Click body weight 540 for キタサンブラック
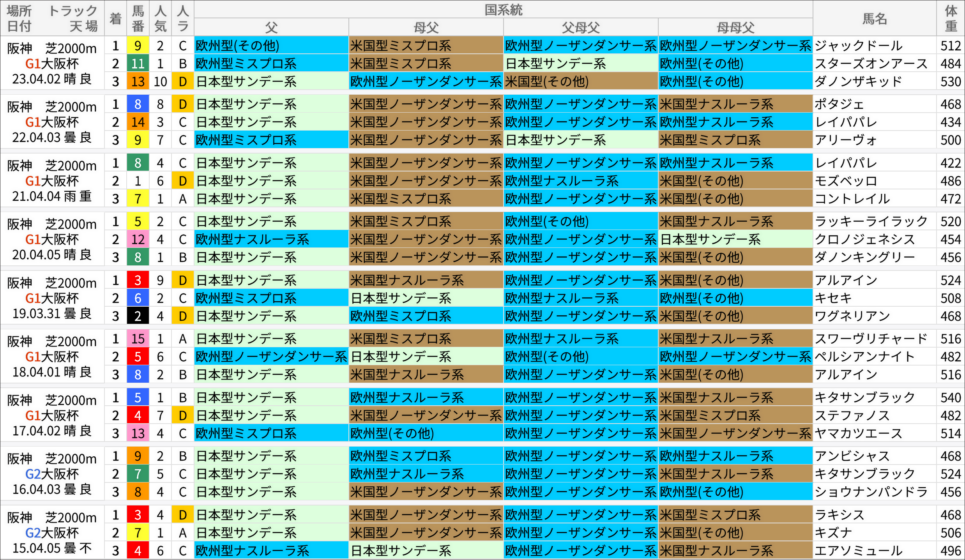 click(x=951, y=398)
